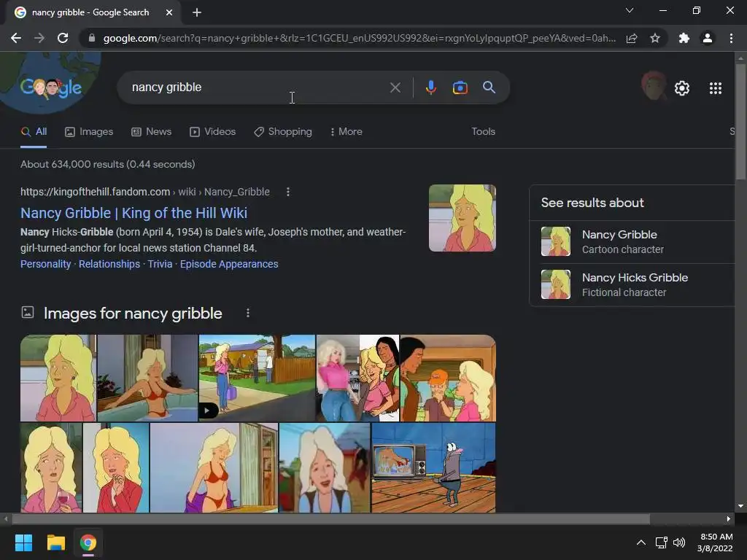Image resolution: width=747 pixels, height=560 pixels.
Task: Open clock showing 8:50 AM
Action: 715,542
